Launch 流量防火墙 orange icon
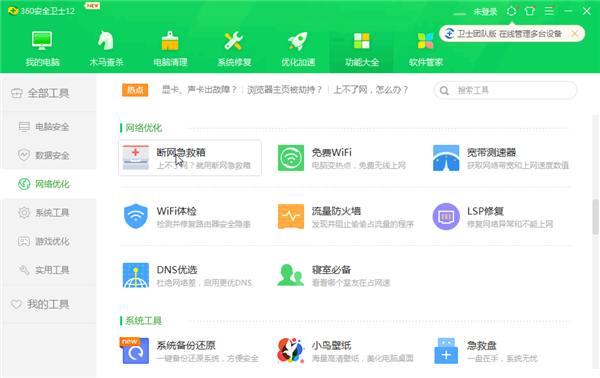Image resolution: width=600 pixels, height=378 pixels. click(x=291, y=216)
